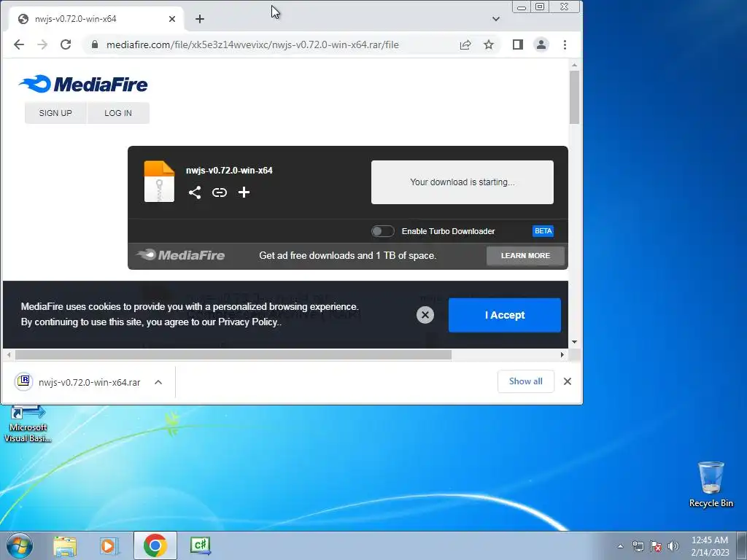The image size is (747, 560).
Task: Close the nwjs-v0.72.0-win-x64 tab
Action: [172, 19]
